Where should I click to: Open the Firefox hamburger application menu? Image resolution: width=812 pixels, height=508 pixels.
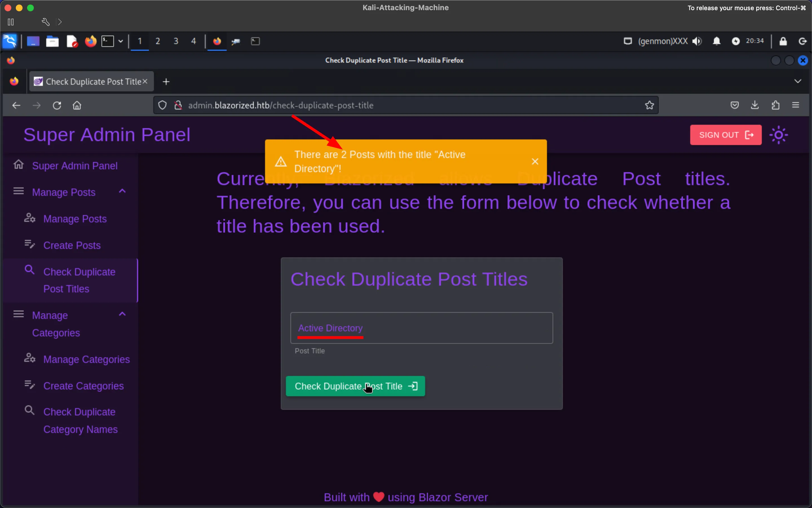tap(796, 106)
